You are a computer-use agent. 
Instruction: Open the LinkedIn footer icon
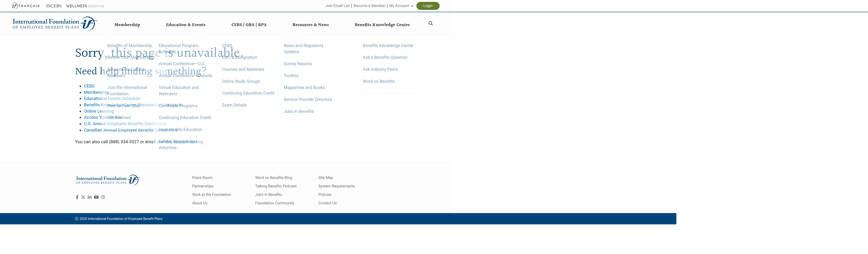(90, 197)
